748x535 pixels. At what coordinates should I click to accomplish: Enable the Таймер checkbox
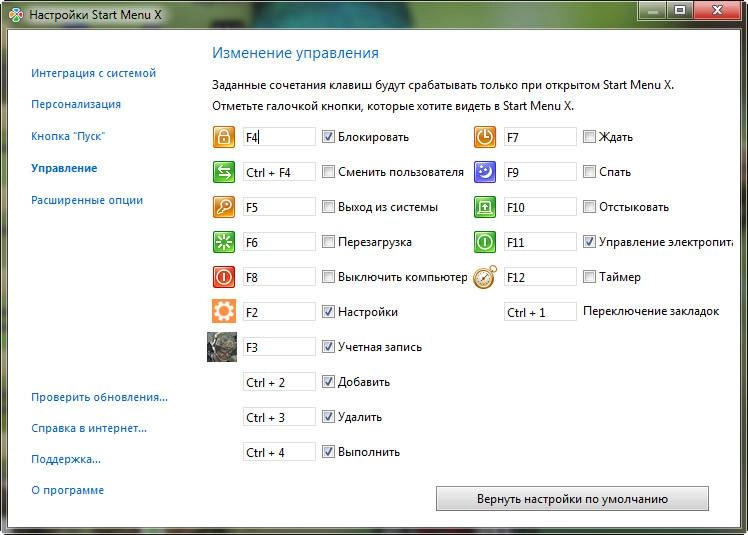pyautogui.click(x=590, y=276)
